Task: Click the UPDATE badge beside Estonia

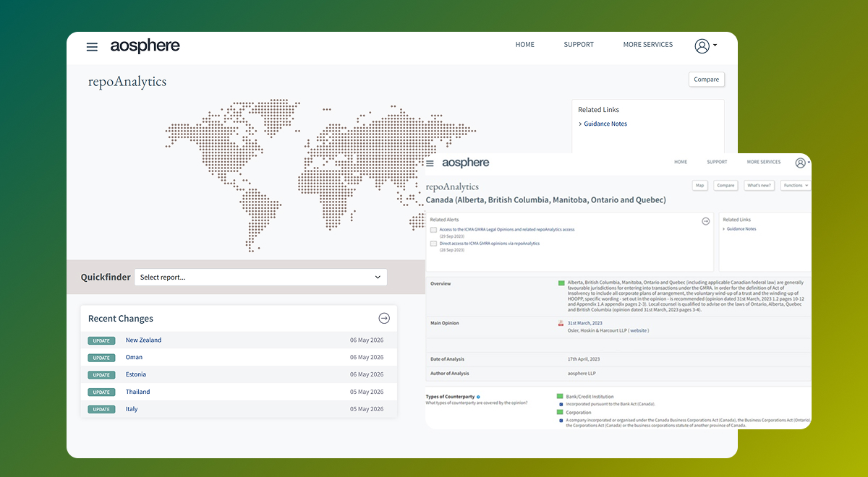Action: click(102, 375)
